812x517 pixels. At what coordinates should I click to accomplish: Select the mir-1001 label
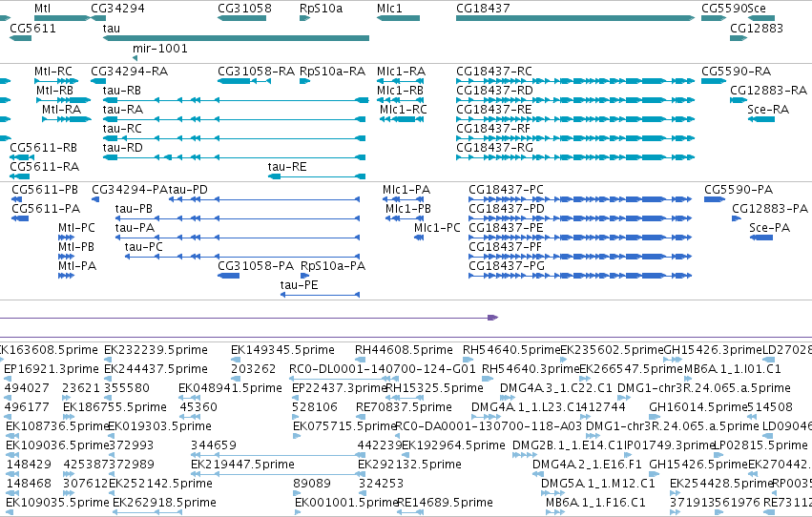pos(160,48)
